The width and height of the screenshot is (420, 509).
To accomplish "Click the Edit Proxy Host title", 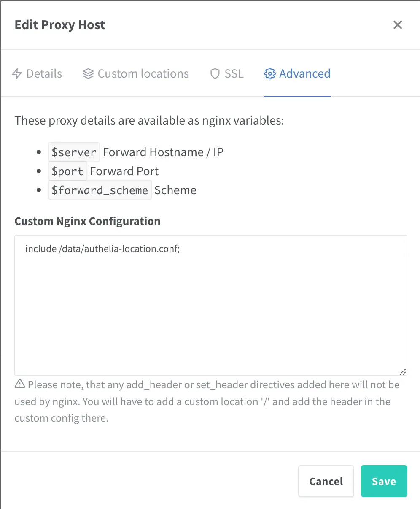I will 60,25.
